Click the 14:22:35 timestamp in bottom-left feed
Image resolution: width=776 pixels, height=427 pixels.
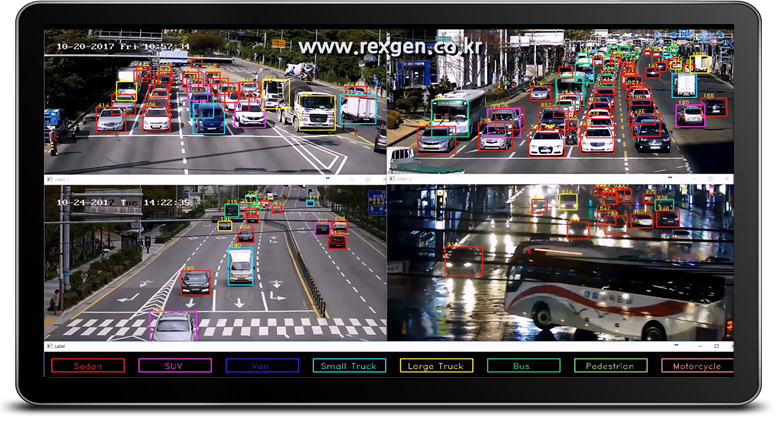167,203
